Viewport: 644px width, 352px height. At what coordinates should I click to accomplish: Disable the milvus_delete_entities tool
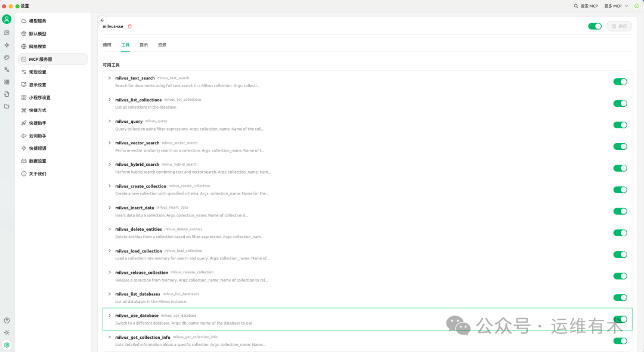[620, 233]
